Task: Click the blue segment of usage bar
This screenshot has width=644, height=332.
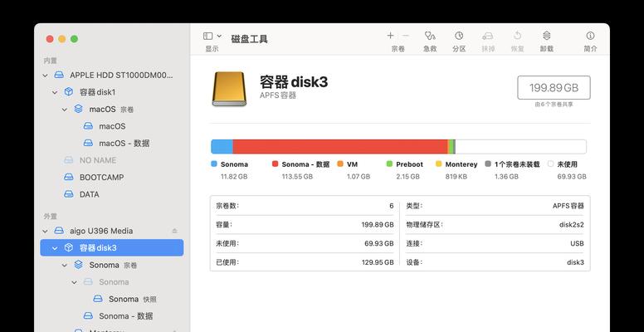Action: (x=222, y=147)
